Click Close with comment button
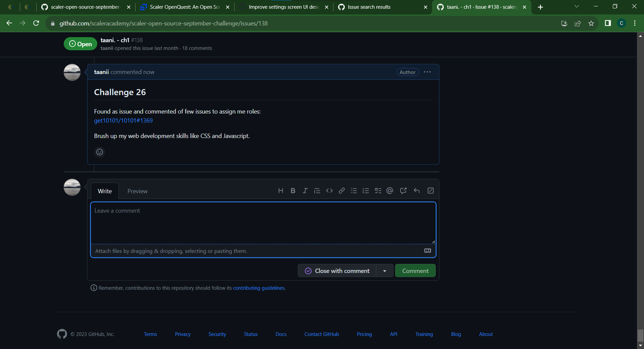644x349 pixels. point(337,271)
